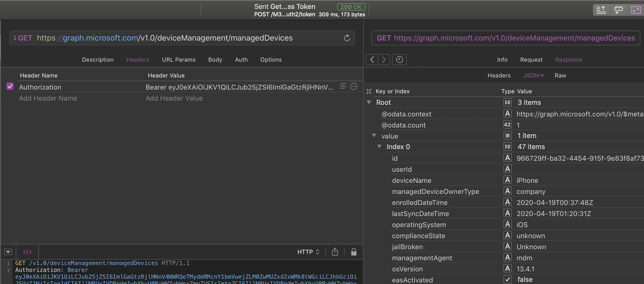
Task: Uncheck the Authorization header checkbox
Action: point(10,86)
